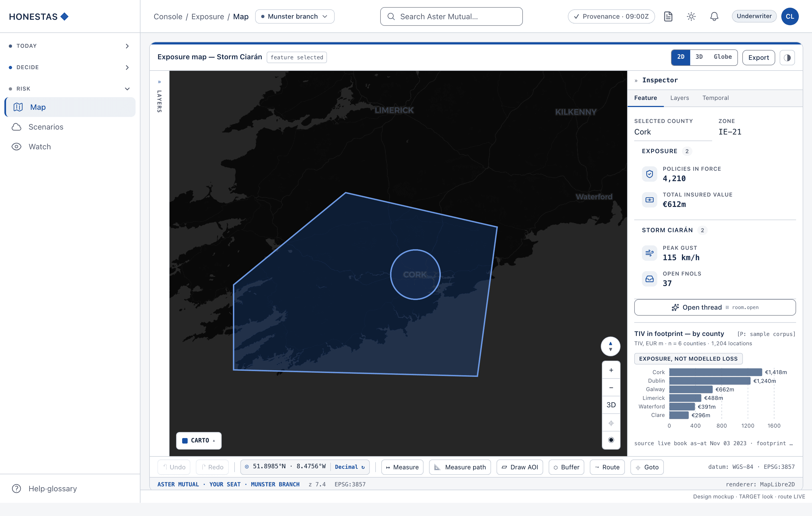Click the Export button
Image resolution: width=812 pixels, height=516 pixels.
pyautogui.click(x=759, y=58)
